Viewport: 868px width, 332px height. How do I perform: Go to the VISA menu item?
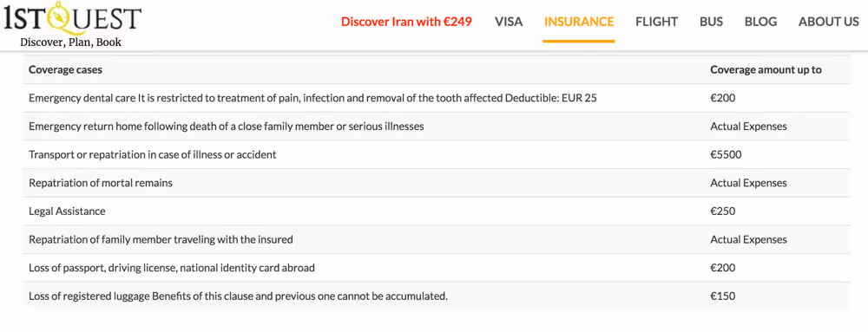click(508, 22)
